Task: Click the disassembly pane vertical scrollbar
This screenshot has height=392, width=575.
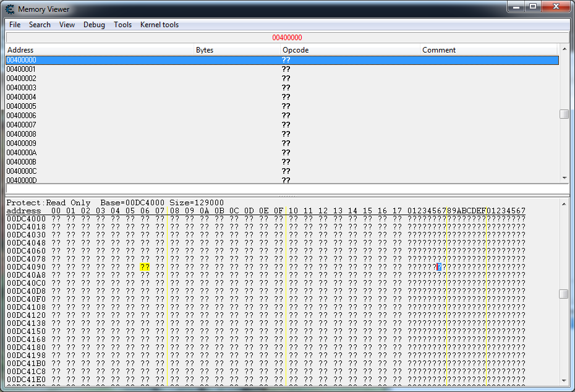Action: click(563, 114)
